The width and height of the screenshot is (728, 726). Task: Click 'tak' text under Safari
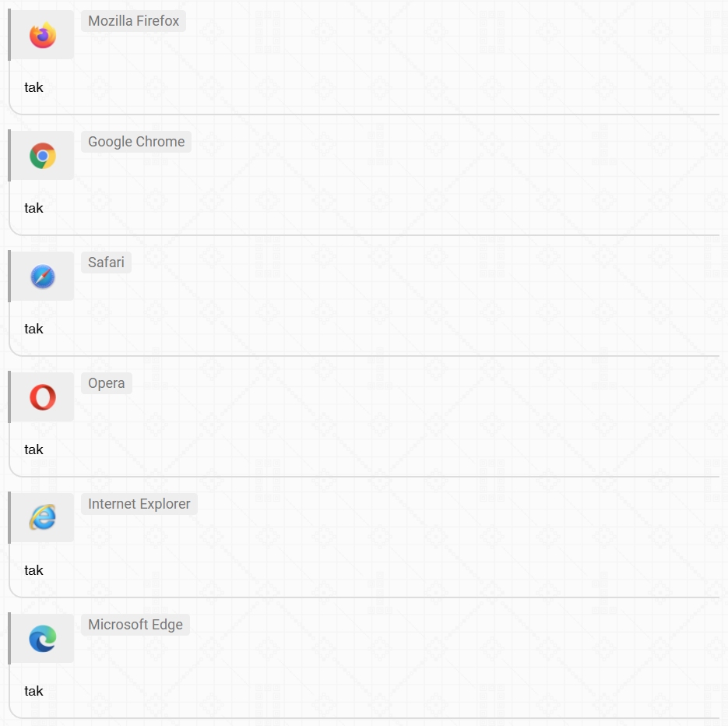coord(33,329)
